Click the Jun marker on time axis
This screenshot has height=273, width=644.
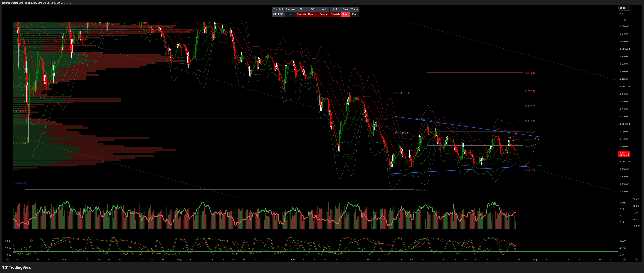292,259
